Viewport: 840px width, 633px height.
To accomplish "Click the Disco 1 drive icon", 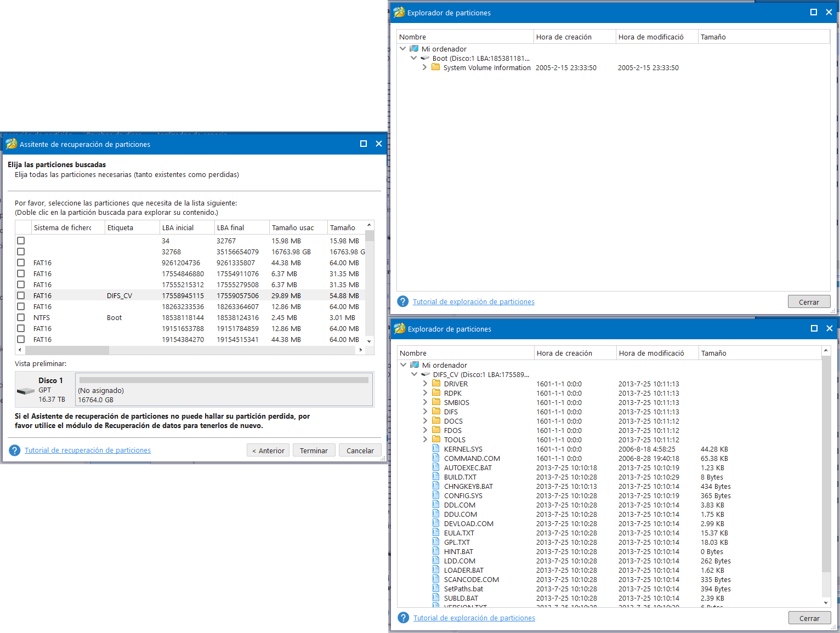I will 26,391.
